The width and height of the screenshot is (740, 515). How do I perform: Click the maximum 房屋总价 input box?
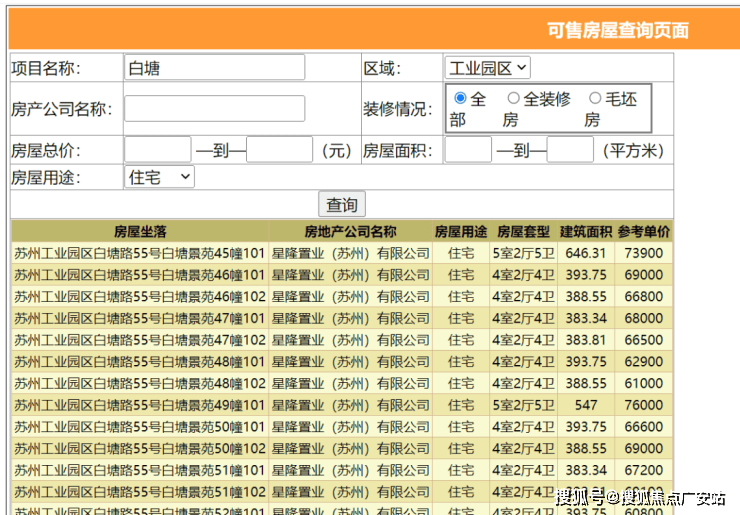click(279, 150)
